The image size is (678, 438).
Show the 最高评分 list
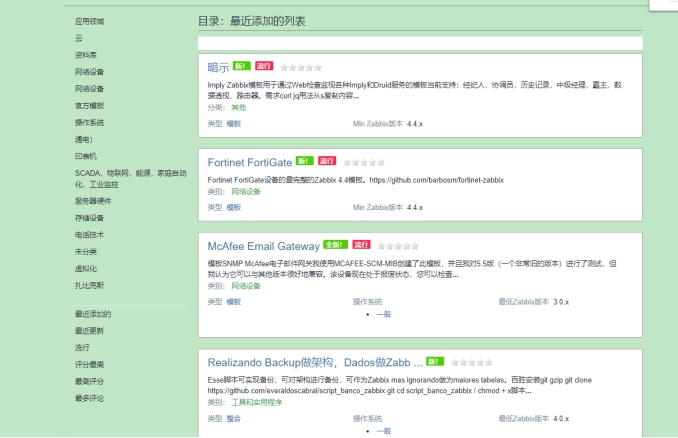coord(90,381)
